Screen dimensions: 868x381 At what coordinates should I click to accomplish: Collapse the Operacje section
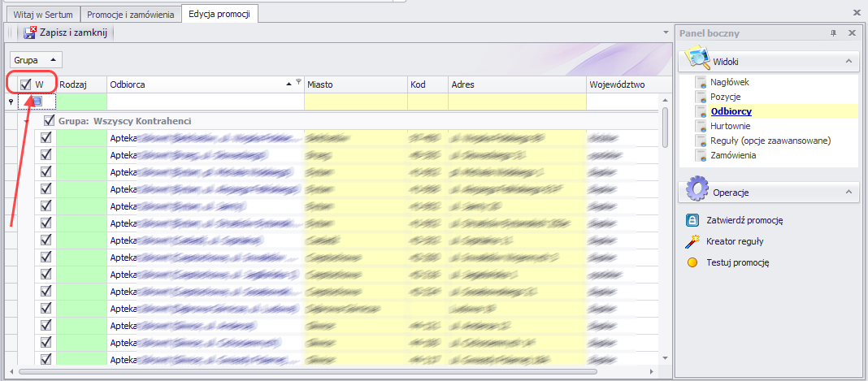coord(848,193)
